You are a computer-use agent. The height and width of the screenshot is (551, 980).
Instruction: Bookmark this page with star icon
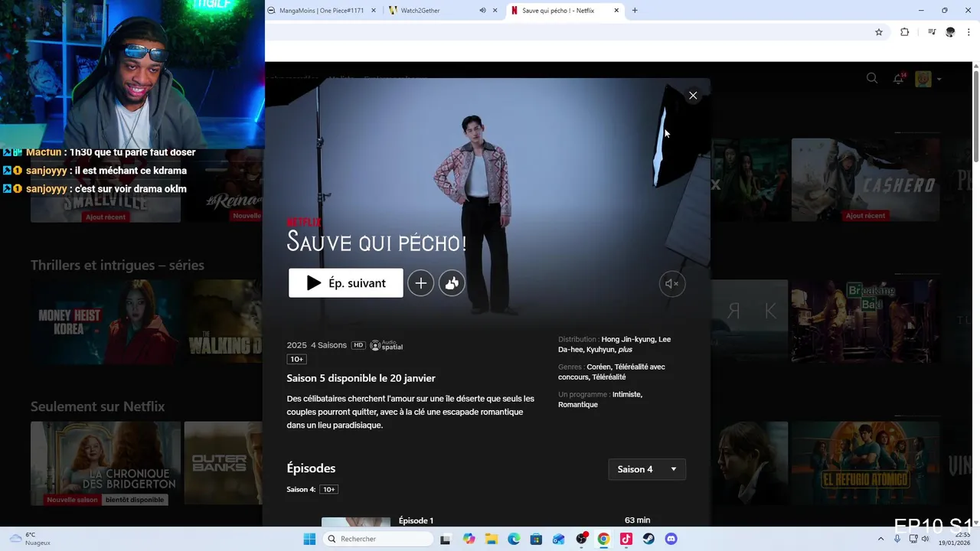click(x=879, y=32)
